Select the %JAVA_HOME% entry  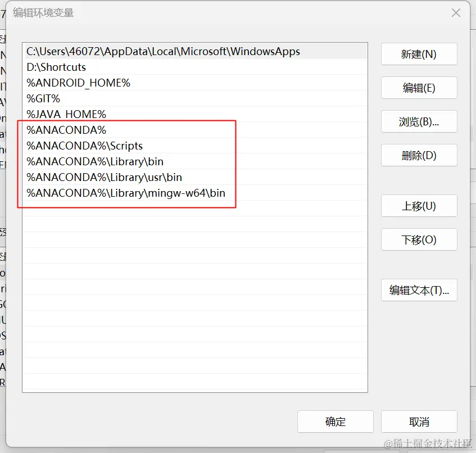(x=195, y=115)
